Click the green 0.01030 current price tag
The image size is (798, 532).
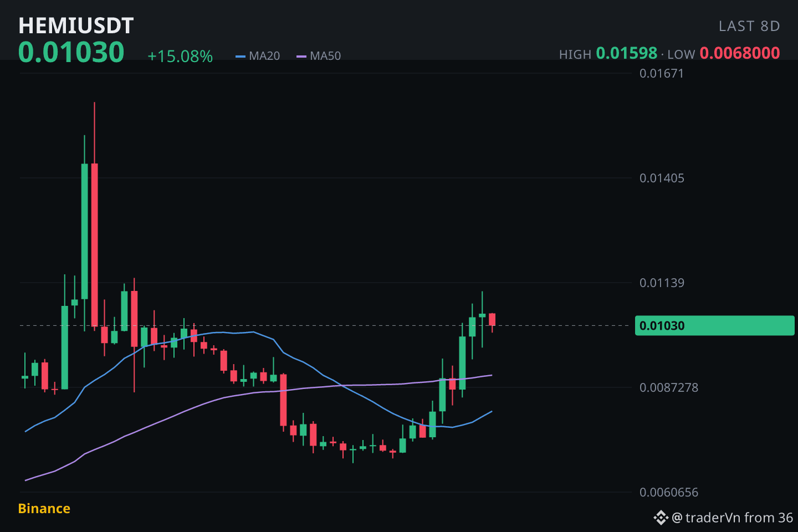tap(714, 326)
